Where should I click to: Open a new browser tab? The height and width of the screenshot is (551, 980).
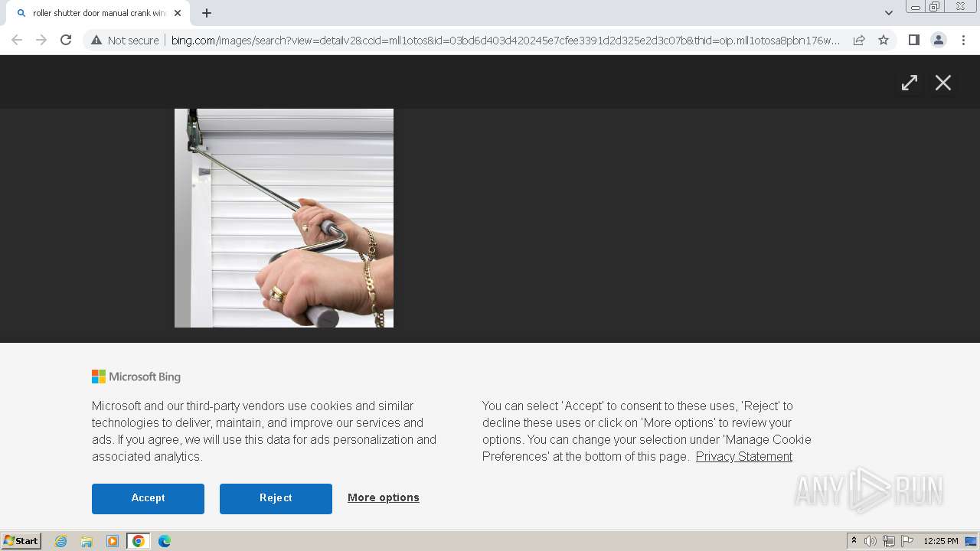coord(207,13)
